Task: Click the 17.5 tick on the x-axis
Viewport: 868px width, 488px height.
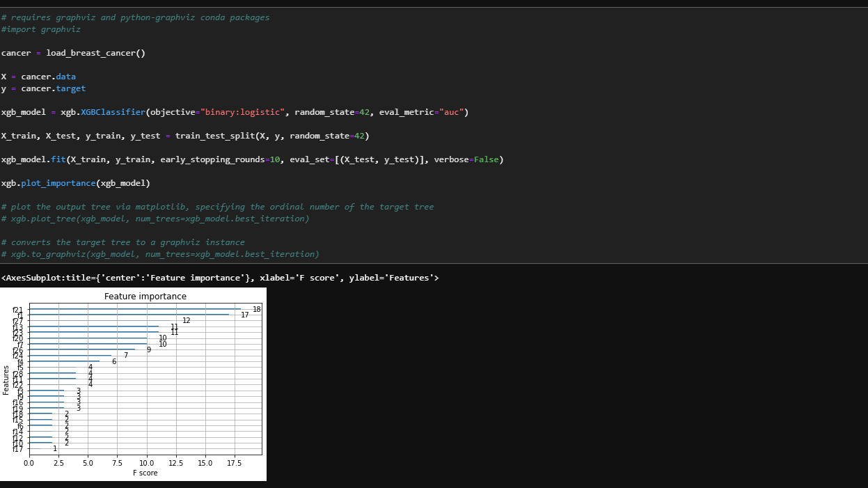Action: click(235, 462)
